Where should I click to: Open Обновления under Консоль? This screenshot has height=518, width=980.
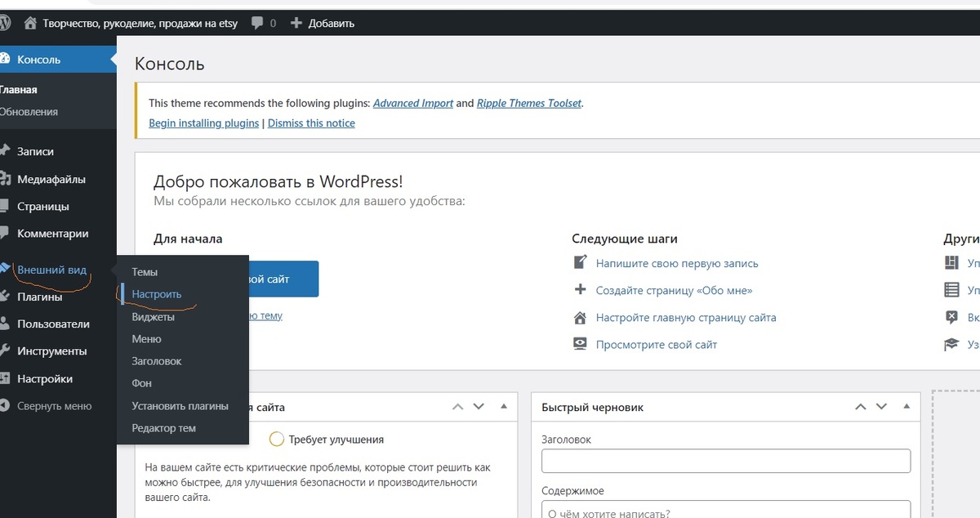tap(29, 112)
